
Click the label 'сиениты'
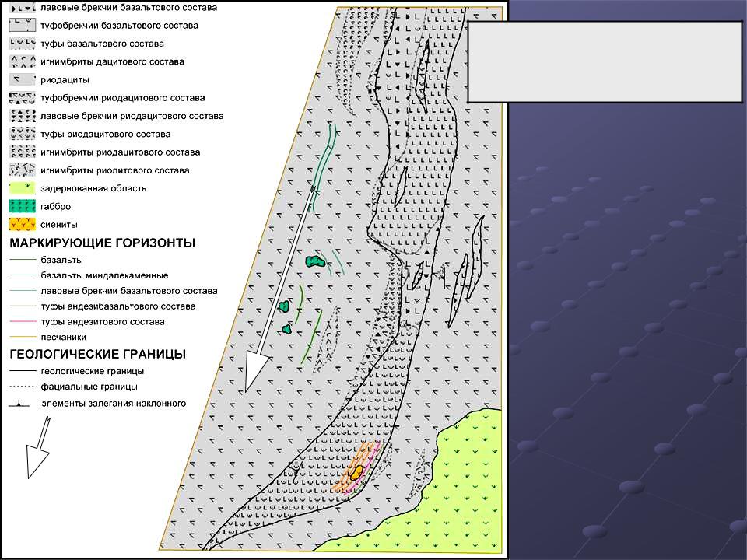[58, 225]
